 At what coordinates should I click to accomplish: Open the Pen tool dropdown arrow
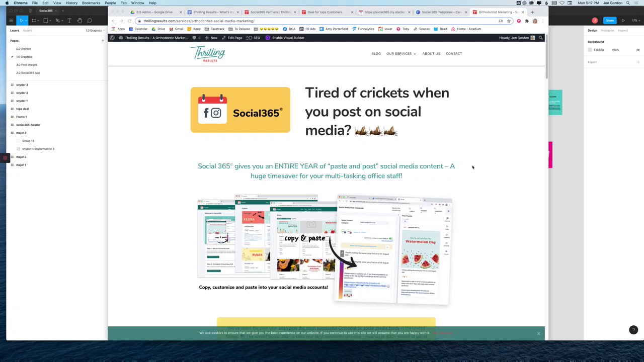tap(62, 21)
